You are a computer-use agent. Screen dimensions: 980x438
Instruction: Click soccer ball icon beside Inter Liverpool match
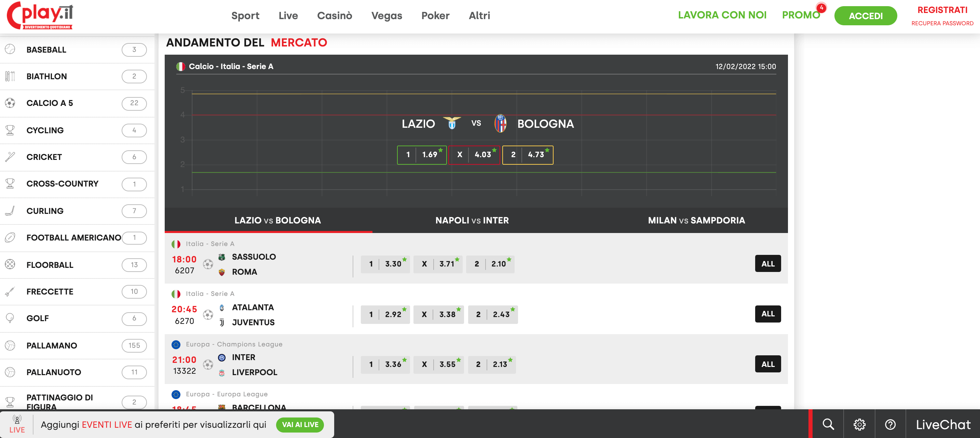pyautogui.click(x=208, y=365)
